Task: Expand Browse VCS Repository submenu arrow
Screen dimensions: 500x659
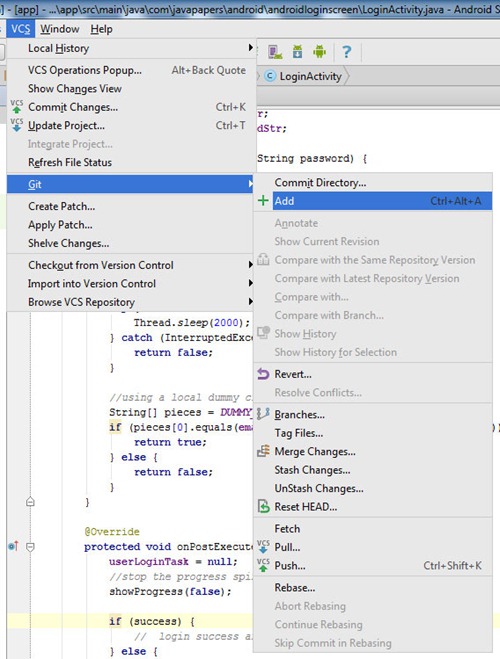Action: coord(250,301)
